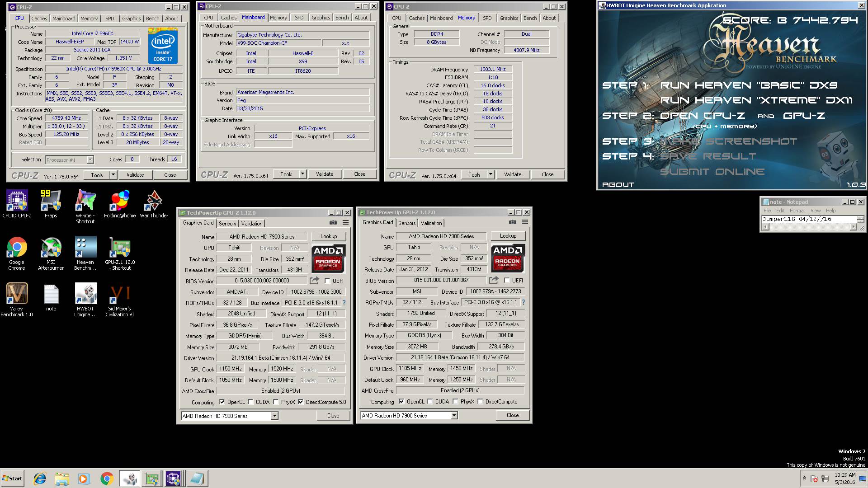Launch Sid Meier's Civilization VI icon
Viewport: 868px width, 488px height.
(120, 300)
